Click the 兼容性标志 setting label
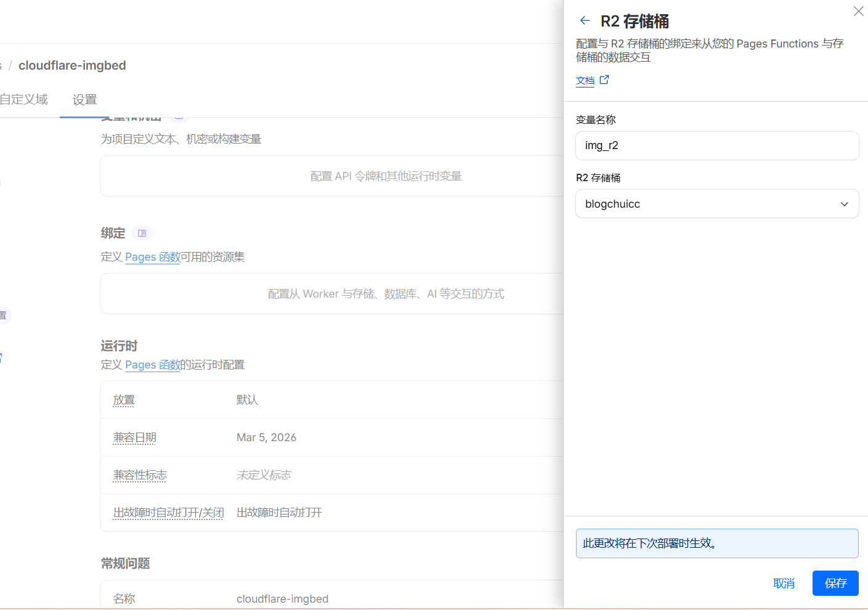 coord(140,475)
